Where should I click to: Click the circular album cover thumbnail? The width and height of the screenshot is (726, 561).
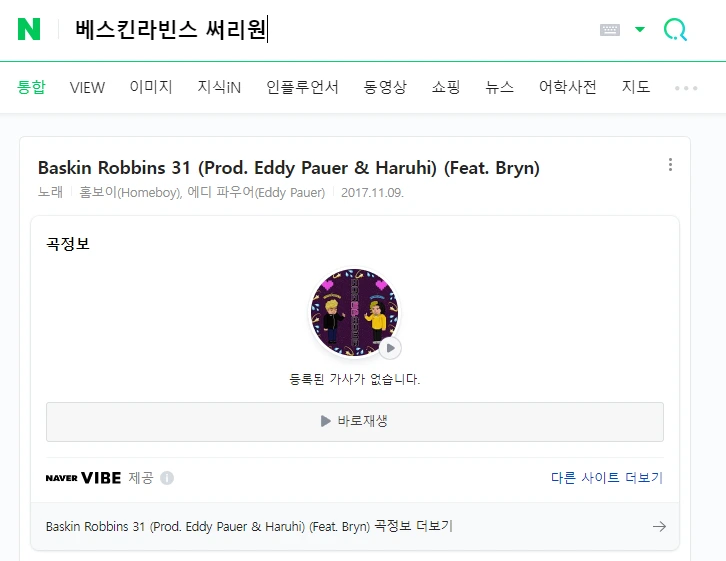click(x=354, y=312)
